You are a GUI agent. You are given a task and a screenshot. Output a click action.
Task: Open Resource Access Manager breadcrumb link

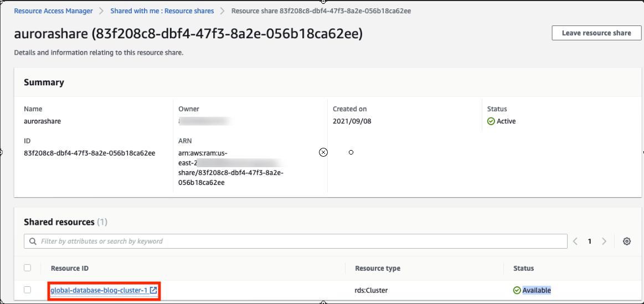pyautogui.click(x=53, y=11)
